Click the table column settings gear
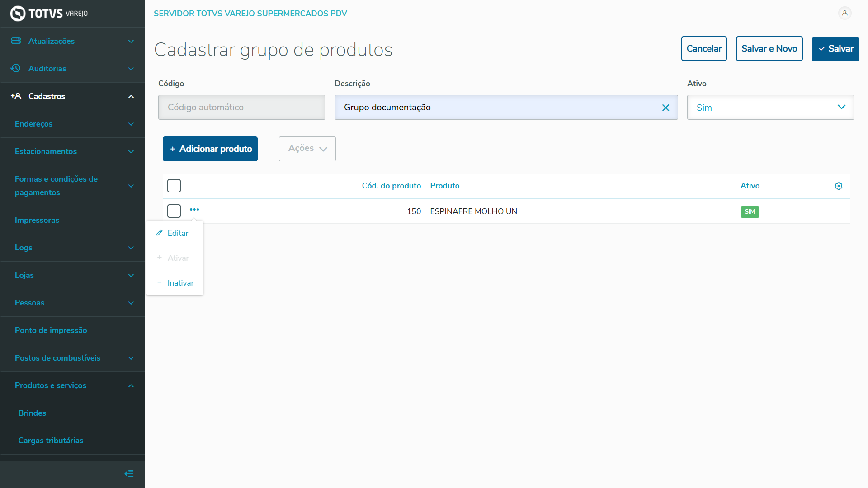868x488 pixels. coord(839,186)
